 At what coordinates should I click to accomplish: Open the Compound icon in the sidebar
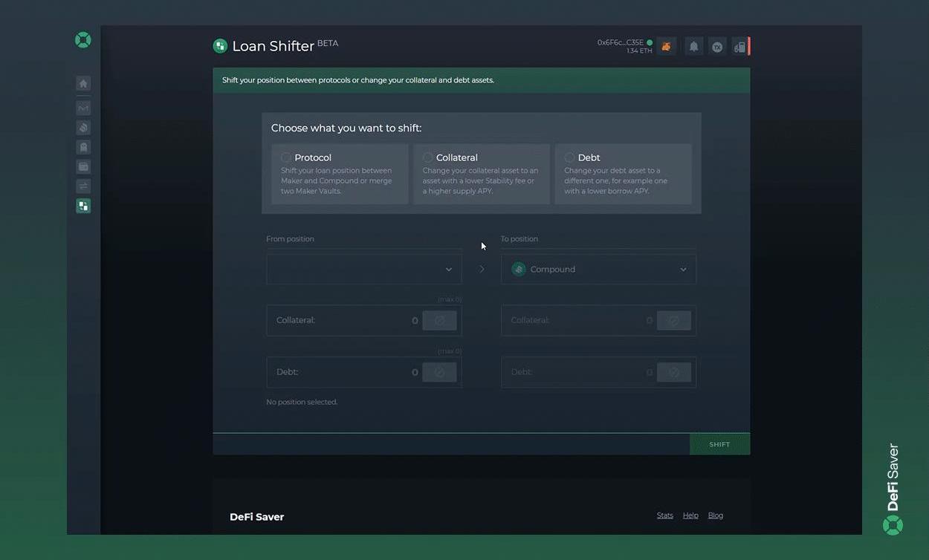pos(83,128)
